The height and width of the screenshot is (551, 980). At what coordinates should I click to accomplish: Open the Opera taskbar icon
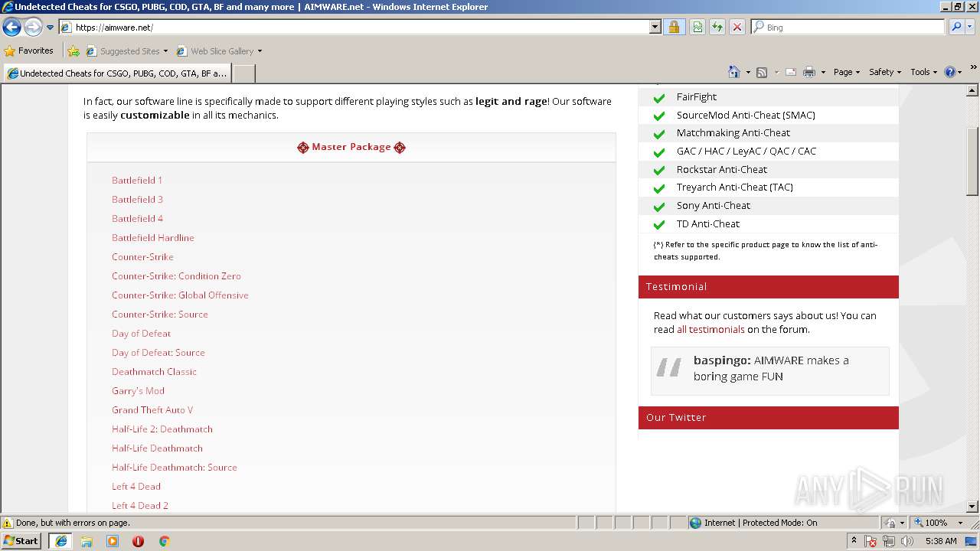[x=138, y=541]
